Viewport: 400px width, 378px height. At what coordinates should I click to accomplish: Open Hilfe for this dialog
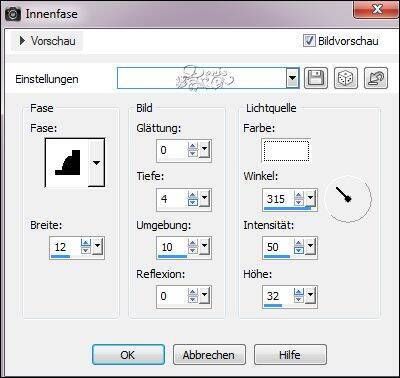pyautogui.click(x=290, y=355)
